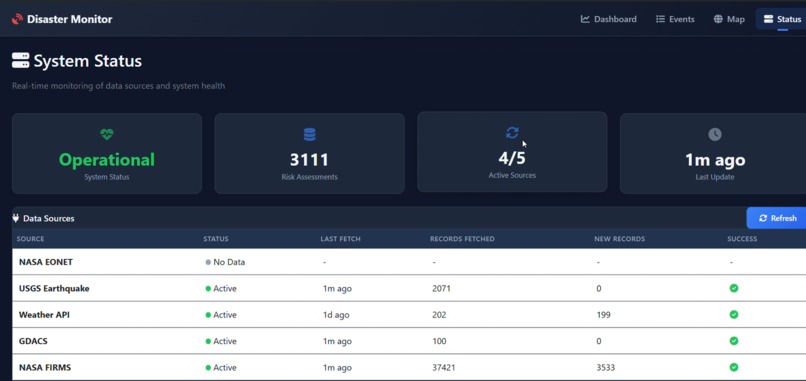This screenshot has height=381, width=806.
Task: Click the Active status in USGS Earthquake row
Action: point(221,288)
